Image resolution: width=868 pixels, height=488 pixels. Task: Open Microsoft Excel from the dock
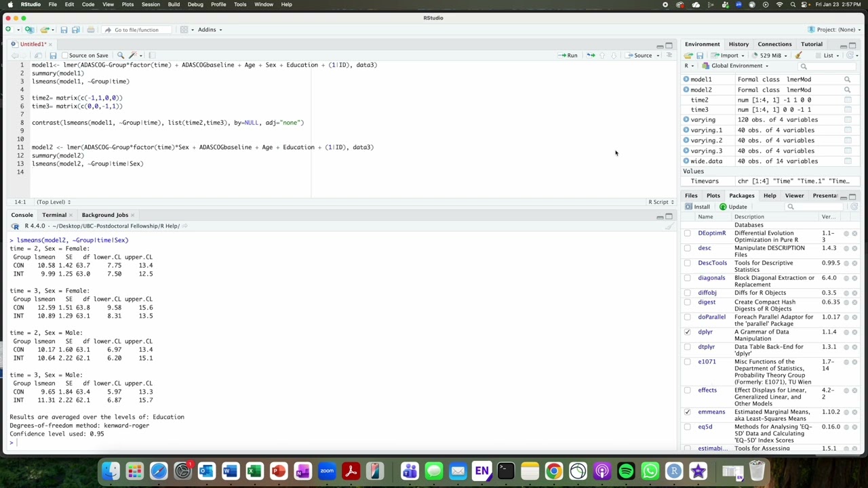tap(254, 471)
